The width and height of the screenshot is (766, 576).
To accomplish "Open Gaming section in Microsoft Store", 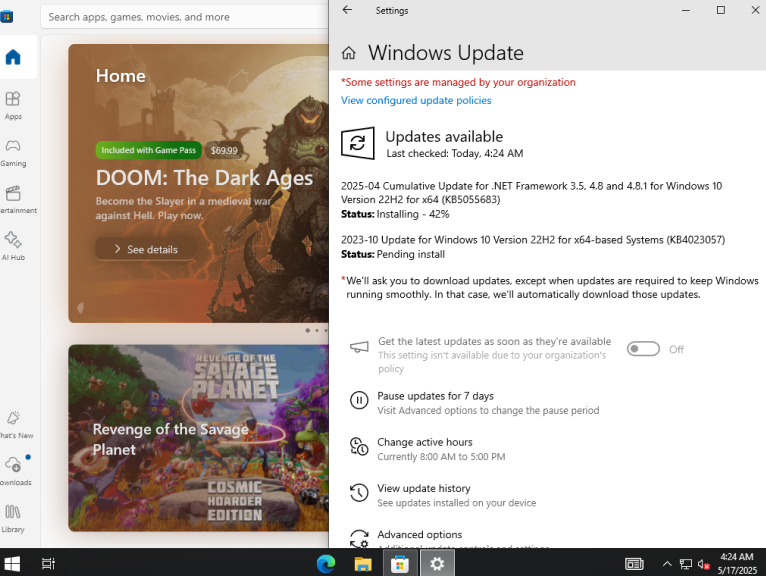I will point(13,152).
